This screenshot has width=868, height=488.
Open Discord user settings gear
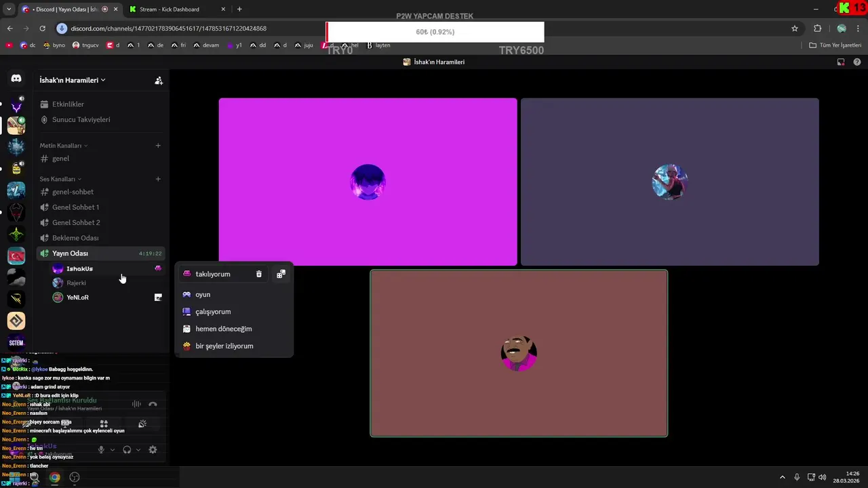[x=153, y=449]
